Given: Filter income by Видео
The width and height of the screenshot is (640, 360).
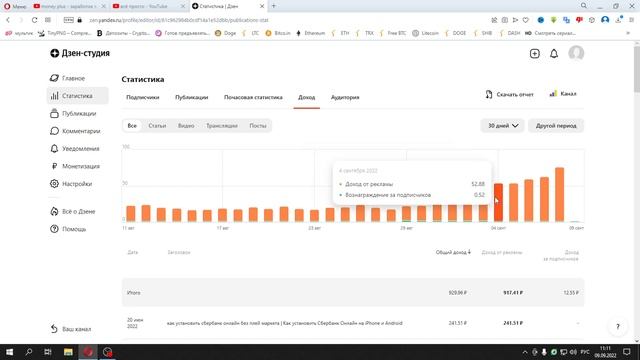Looking at the screenshot, I should (x=186, y=126).
